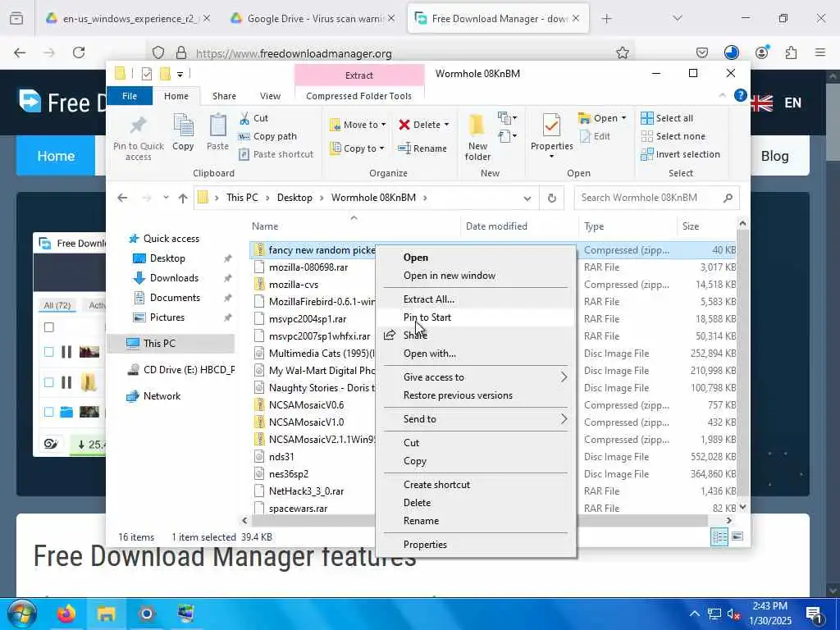The height and width of the screenshot is (630, 840).
Task: Open notification center in system tray
Action: (815, 614)
